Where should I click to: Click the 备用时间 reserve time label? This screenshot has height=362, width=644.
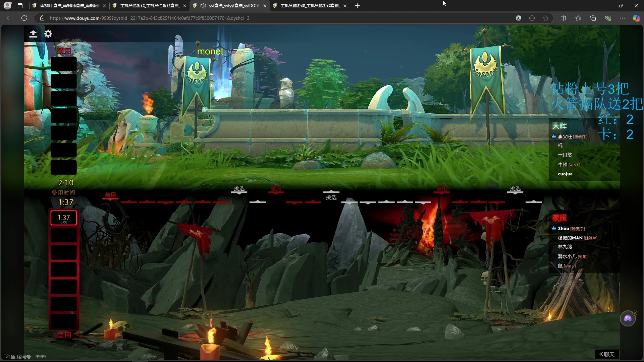coord(63,193)
